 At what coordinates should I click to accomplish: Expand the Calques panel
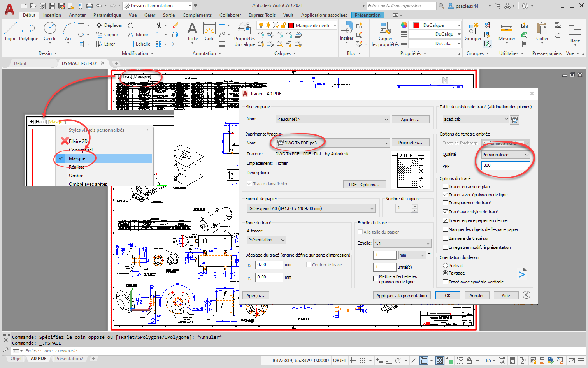point(285,53)
